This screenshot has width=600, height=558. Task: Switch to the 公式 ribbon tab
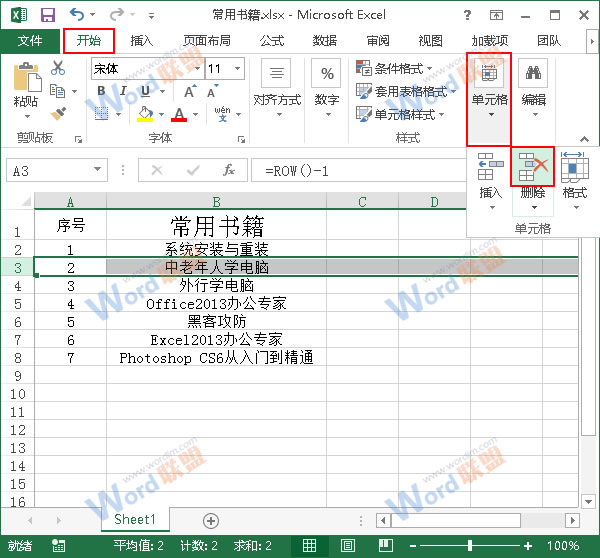coord(271,41)
